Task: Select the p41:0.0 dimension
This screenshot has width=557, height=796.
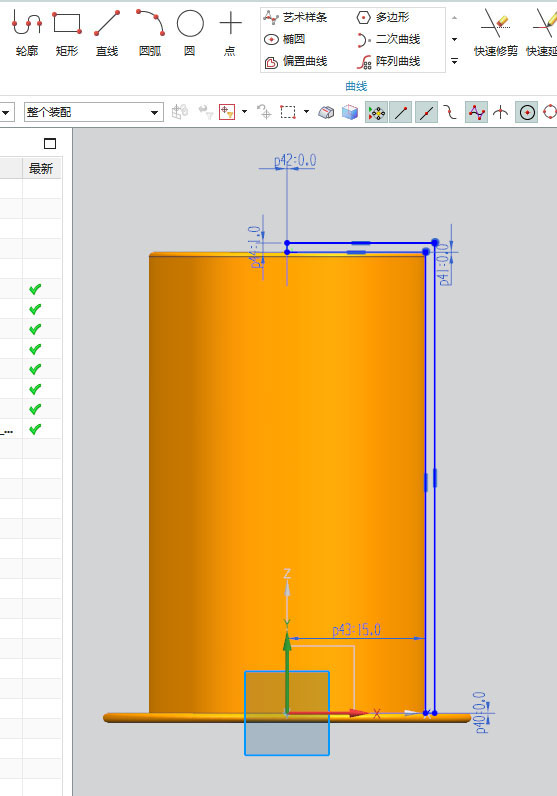Action: click(444, 264)
